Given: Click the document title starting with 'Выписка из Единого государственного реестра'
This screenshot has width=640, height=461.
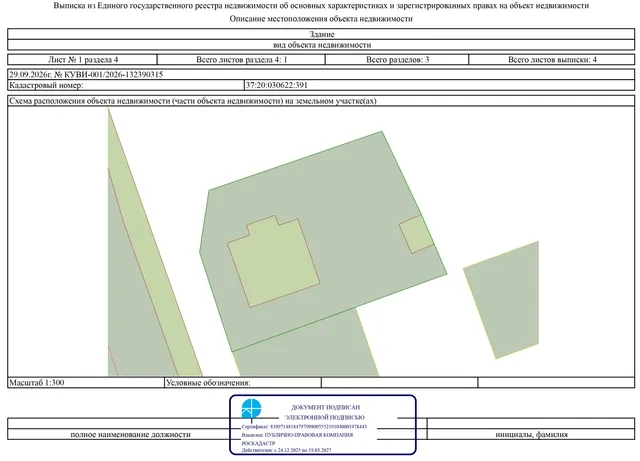Looking at the screenshot, I should point(321,6).
